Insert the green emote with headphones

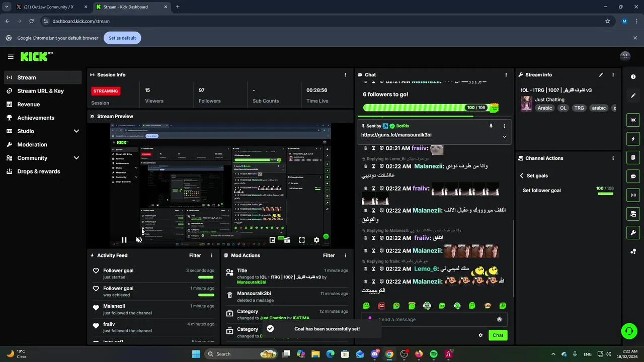tap(457, 306)
